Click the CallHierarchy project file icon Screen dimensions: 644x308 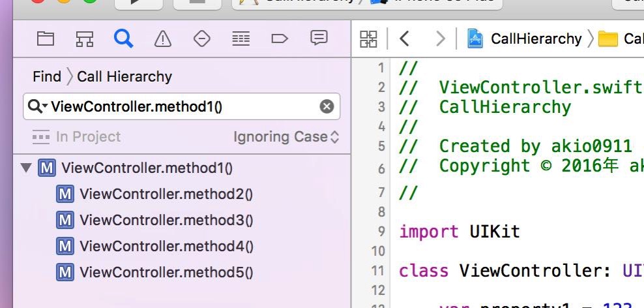tap(475, 39)
